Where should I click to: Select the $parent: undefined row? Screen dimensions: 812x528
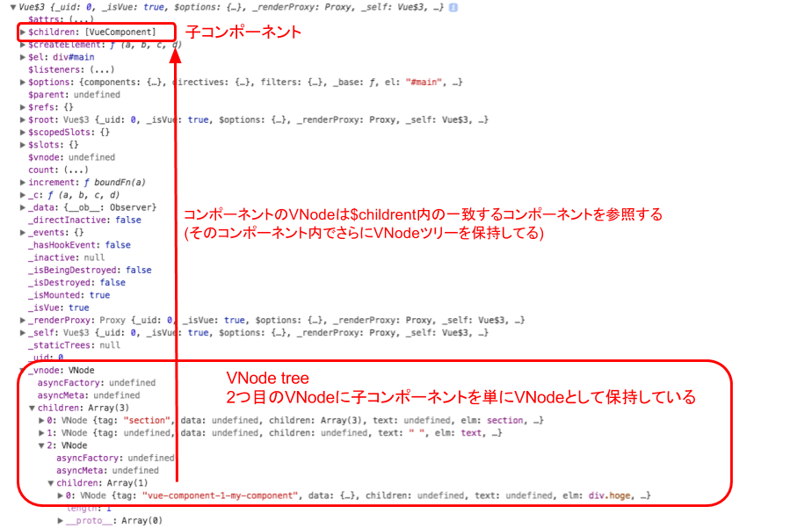tap(74, 95)
